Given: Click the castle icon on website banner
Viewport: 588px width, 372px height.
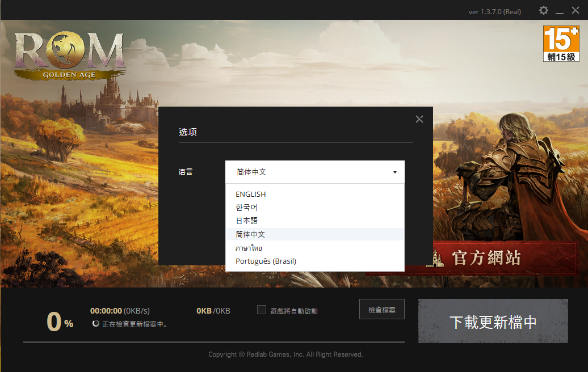Looking at the screenshot, I should click(x=437, y=258).
